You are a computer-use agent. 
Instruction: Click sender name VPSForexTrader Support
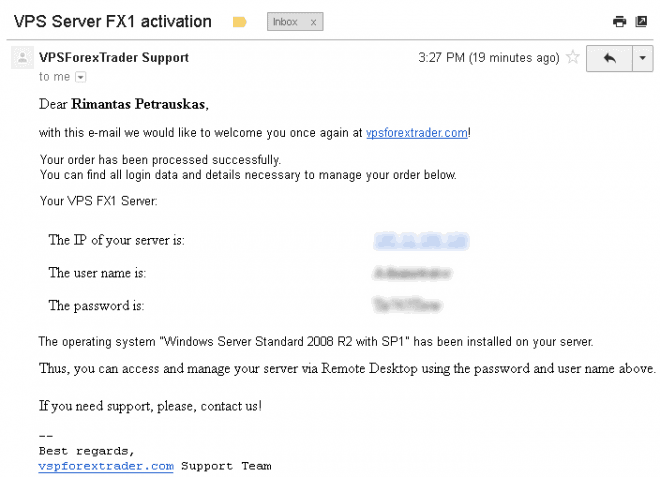[114, 57]
